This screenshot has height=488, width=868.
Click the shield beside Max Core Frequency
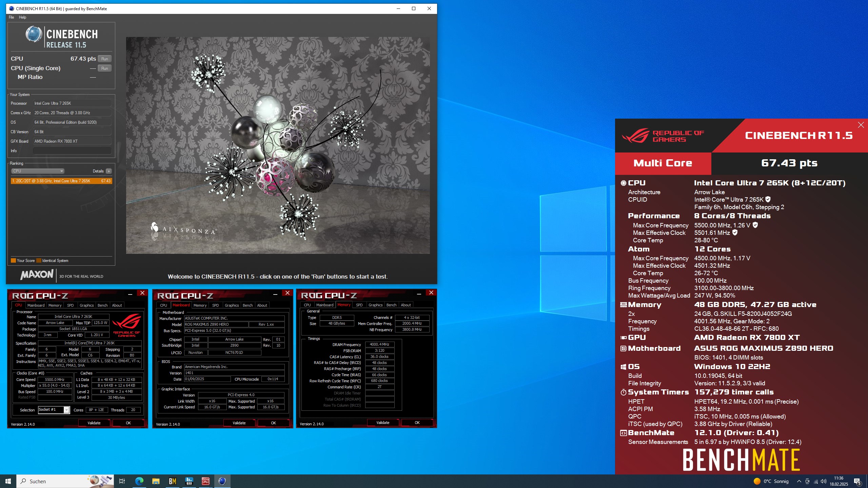(x=755, y=225)
